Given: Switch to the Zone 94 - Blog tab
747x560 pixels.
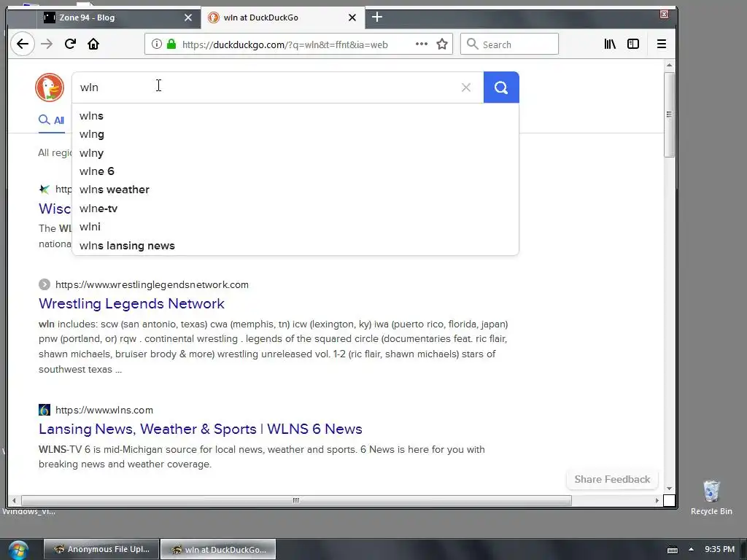Looking at the screenshot, I should (x=117, y=17).
